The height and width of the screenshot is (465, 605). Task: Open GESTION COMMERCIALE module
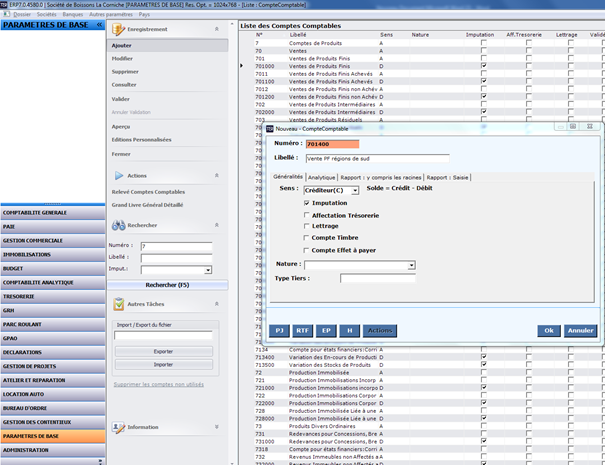point(52,241)
